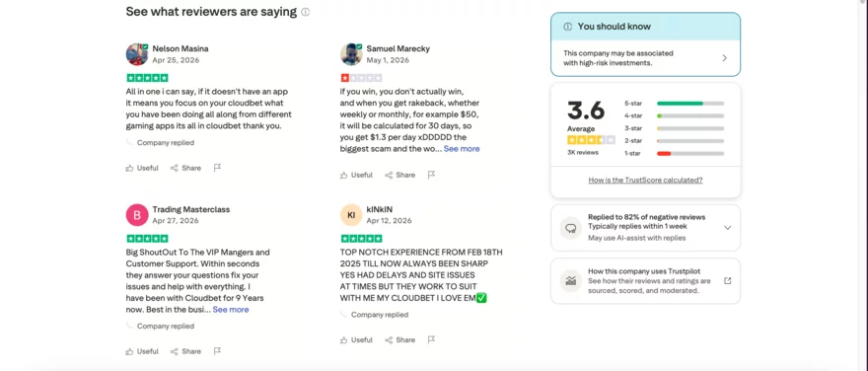This screenshot has height=371, width=868.
Task: Open the 'You should know' chevron arrow
Action: [x=725, y=58]
